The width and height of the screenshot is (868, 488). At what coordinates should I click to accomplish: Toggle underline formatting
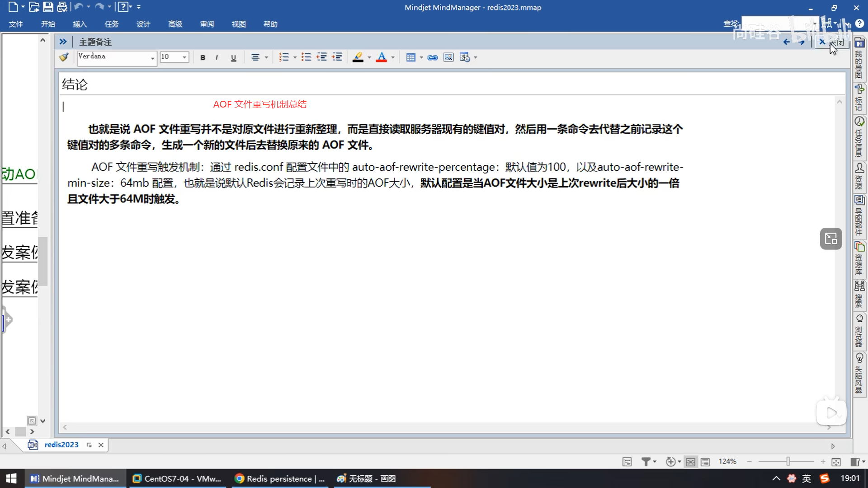click(x=233, y=57)
